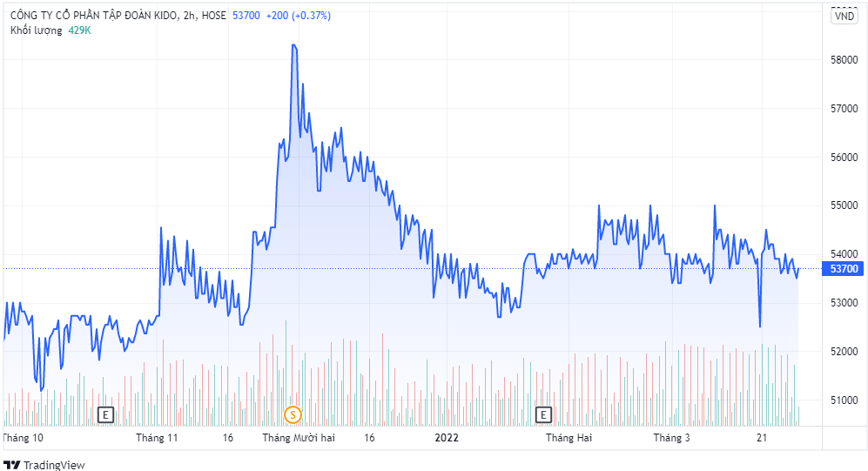Click the blue 53700 price in the header

click(246, 16)
